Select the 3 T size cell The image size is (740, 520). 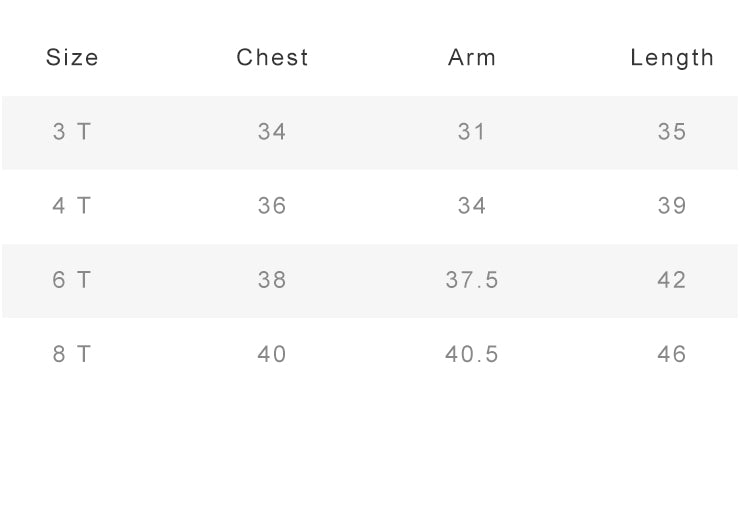pyautogui.click(x=71, y=132)
